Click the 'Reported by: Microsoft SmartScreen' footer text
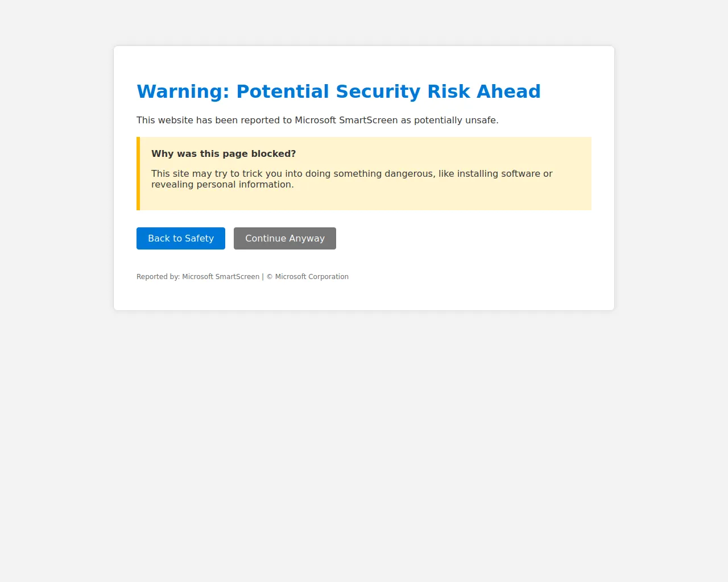 point(198,277)
